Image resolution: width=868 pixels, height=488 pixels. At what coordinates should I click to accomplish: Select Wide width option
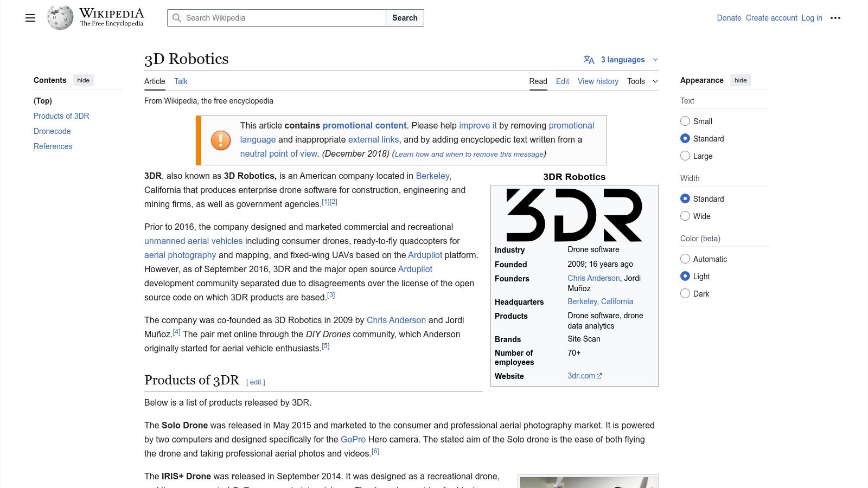point(685,216)
